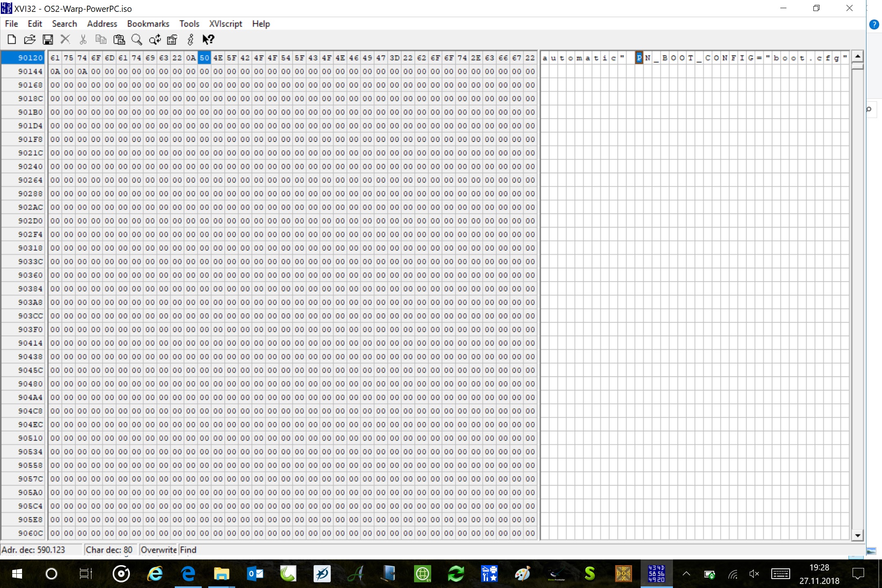Click the Find status bar field
Viewport: 882px width, 588px height.
[x=188, y=550]
